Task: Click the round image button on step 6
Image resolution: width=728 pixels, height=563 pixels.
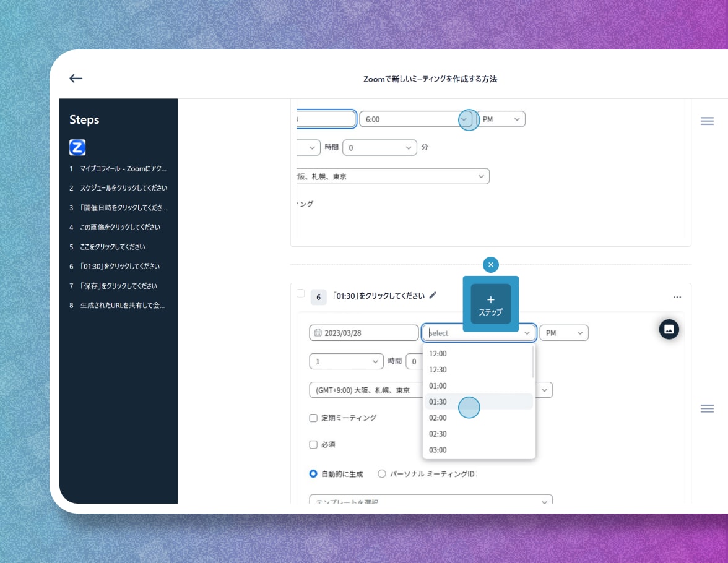Action: [x=669, y=330]
